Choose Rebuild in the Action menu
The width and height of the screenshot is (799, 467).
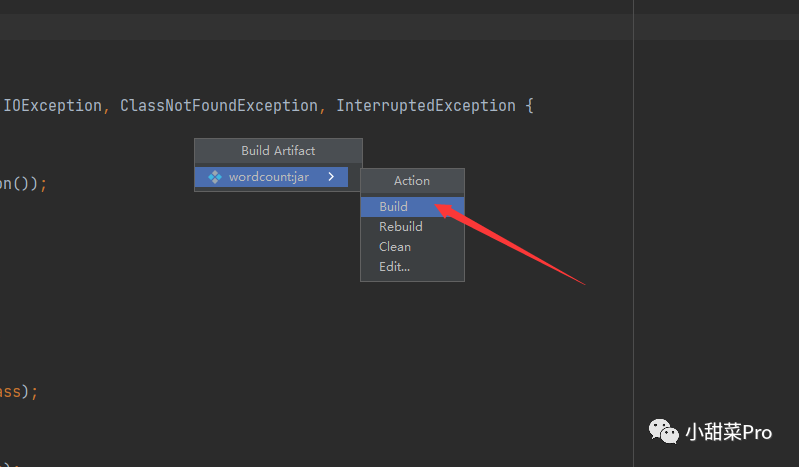coord(400,227)
